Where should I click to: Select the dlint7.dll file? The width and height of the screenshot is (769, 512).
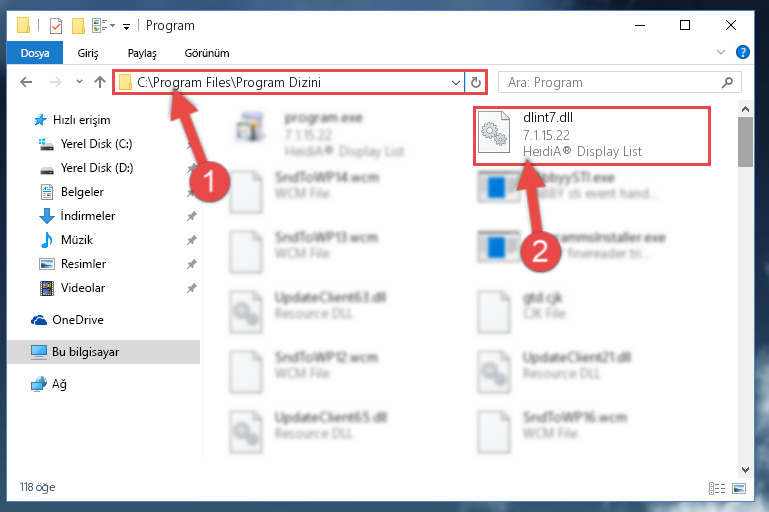(592, 136)
